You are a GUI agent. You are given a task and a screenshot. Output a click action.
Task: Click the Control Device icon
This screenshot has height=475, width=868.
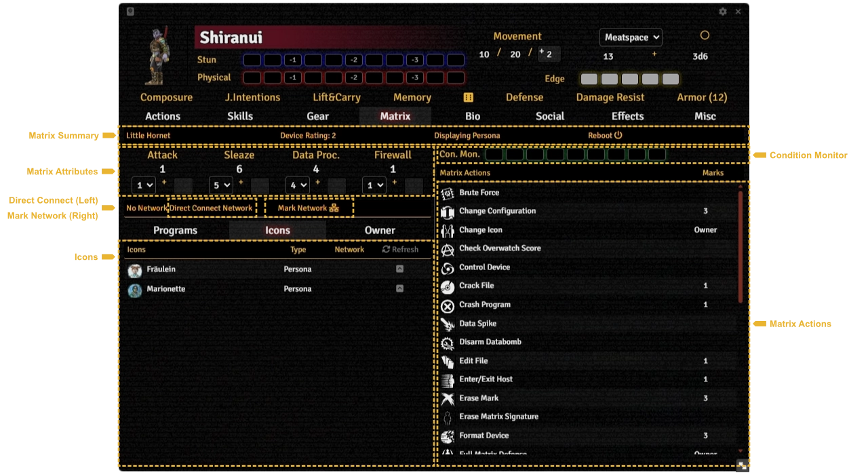click(x=448, y=269)
